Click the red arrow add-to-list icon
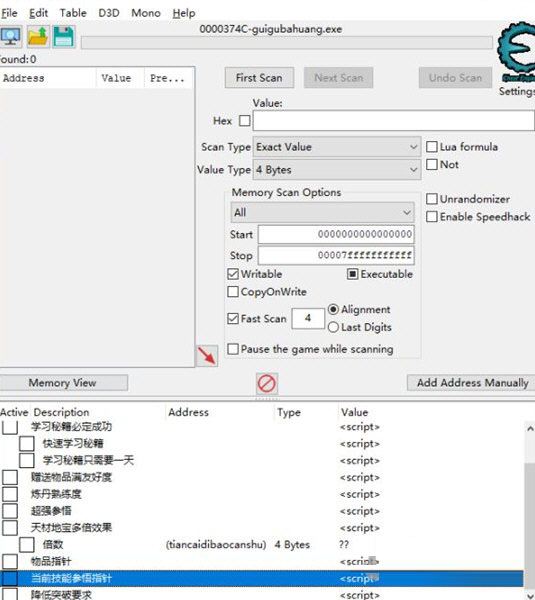535x600 pixels. (x=207, y=356)
